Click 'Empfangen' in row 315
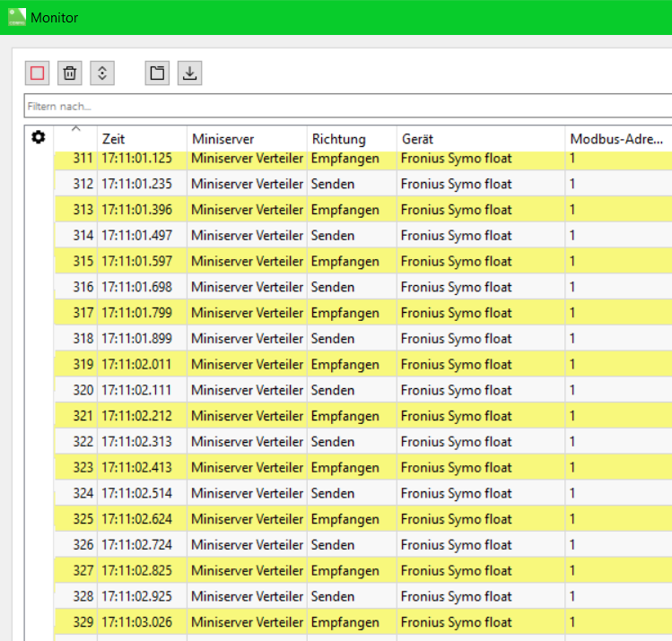 [345, 261]
